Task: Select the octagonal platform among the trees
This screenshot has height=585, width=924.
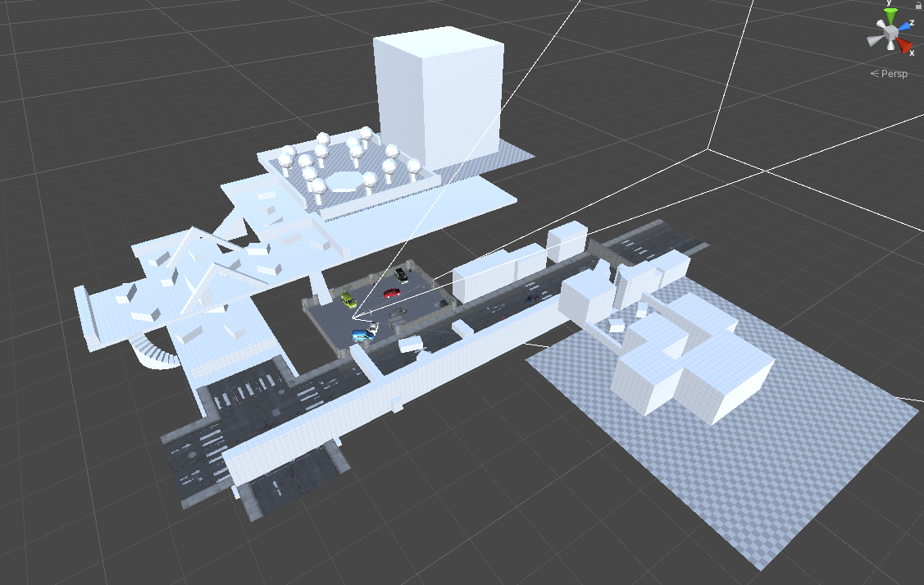Action: tap(344, 181)
